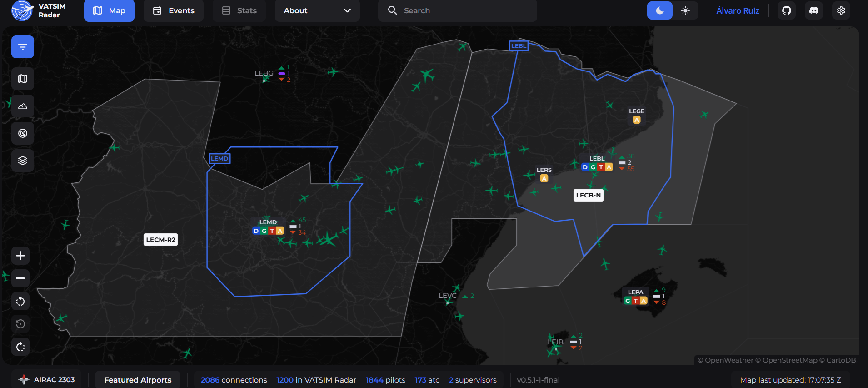Click the LEBL Approach 'A' badge

click(609, 167)
